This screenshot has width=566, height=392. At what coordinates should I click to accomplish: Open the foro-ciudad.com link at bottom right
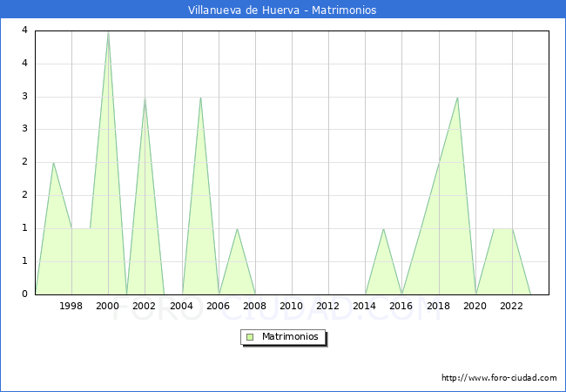(x=499, y=378)
